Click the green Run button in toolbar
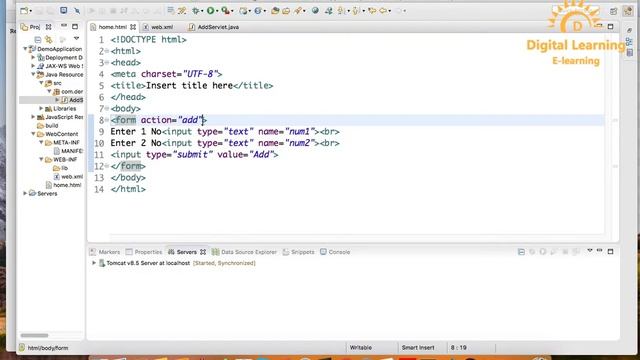640x360 pixels. coord(210,11)
